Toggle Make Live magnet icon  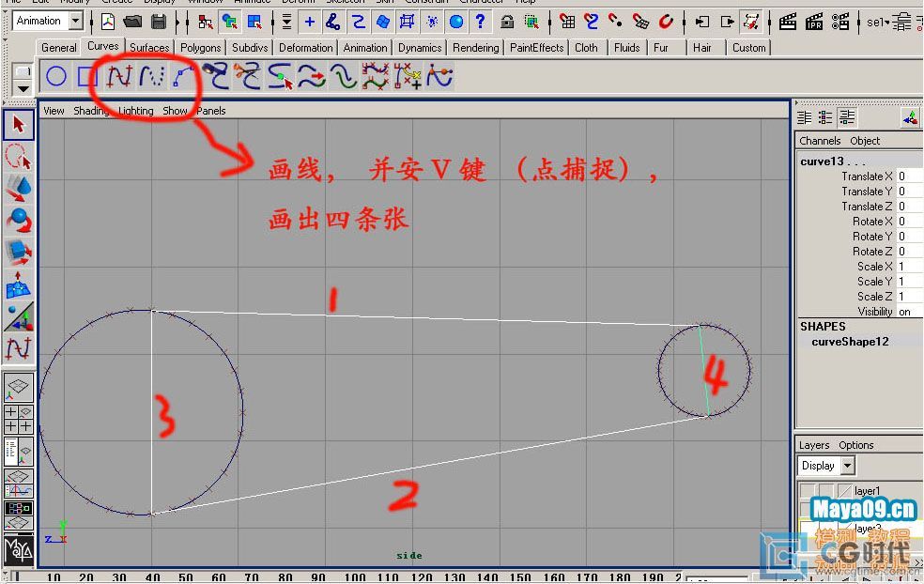pyautogui.click(x=666, y=23)
